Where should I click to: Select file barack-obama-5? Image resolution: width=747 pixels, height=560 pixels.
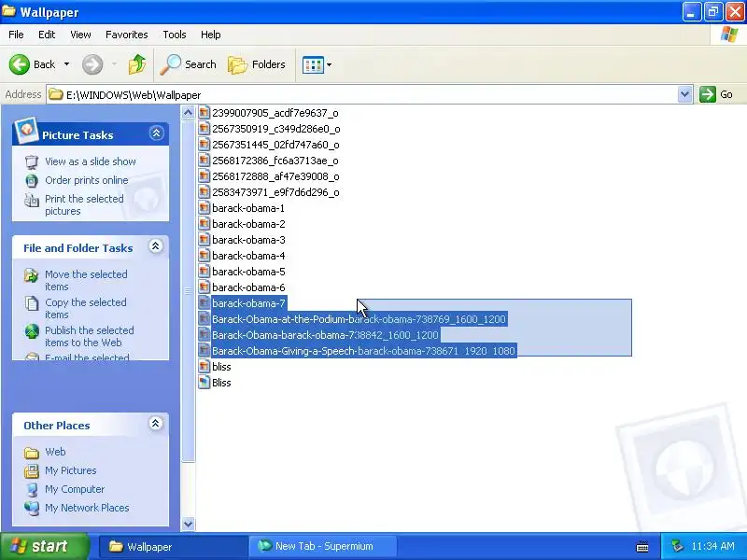[248, 272]
